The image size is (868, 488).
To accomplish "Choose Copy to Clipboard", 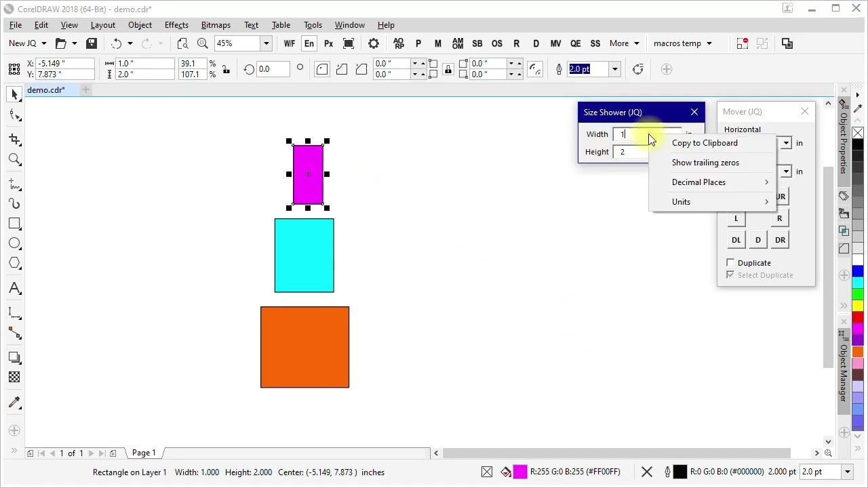I will point(712,143).
